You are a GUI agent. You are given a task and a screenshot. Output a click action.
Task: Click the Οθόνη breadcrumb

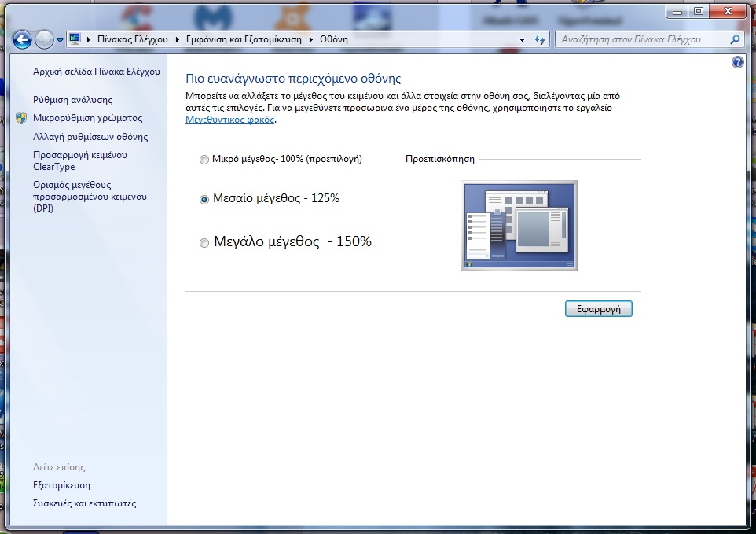coord(334,39)
